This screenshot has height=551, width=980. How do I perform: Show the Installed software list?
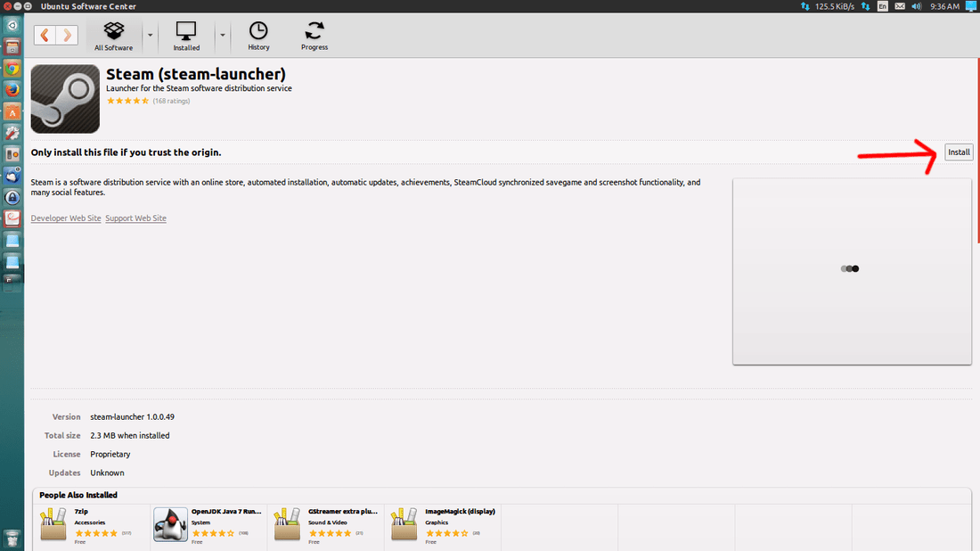(186, 36)
